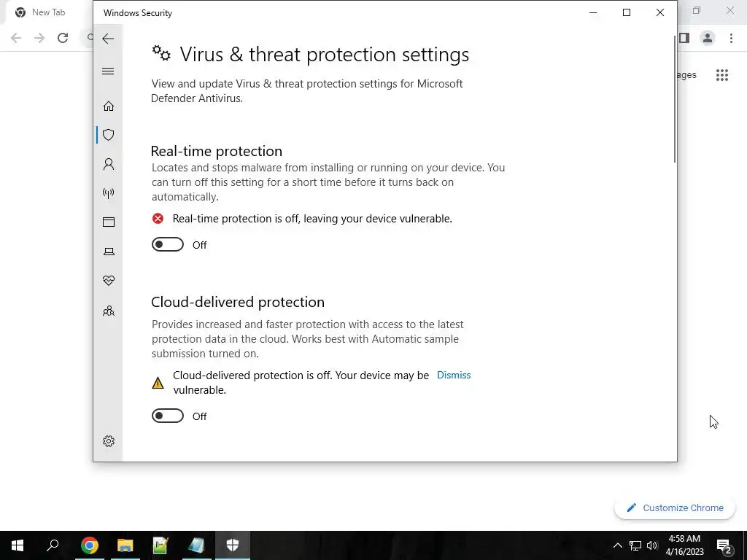
Task: Open Chrome from the taskbar
Action: pos(89,545)
